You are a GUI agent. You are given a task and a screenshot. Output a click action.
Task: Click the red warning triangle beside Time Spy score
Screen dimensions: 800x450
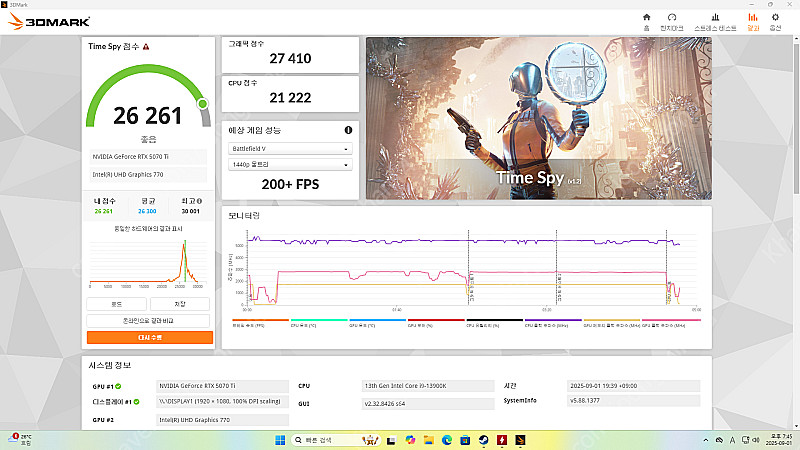click(x=146, y=47)
